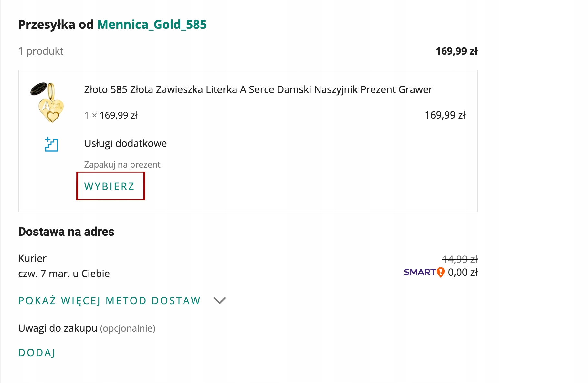Click the SMART orange exclamation badge icon

[x=441, y=272]
